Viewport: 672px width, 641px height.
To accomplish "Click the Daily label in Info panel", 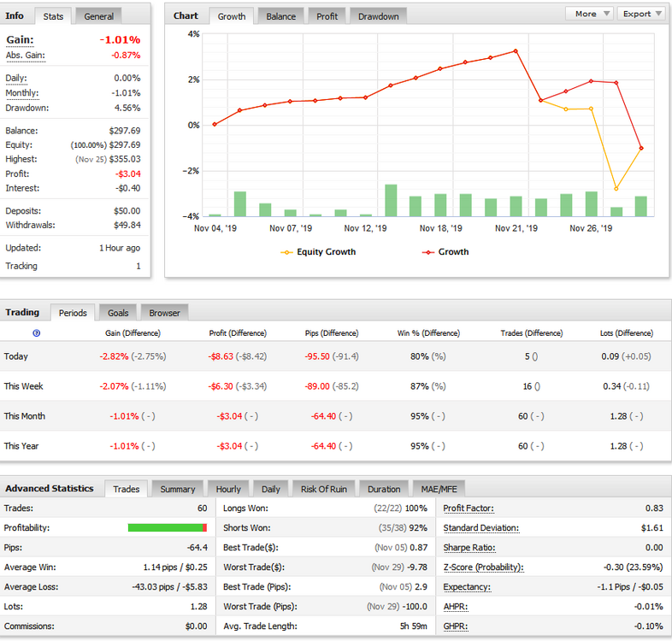I will click(x=16, y=78).
